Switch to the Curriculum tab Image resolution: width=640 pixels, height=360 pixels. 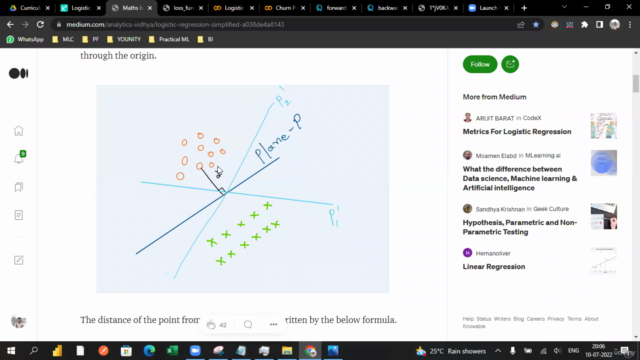[29, 8]
